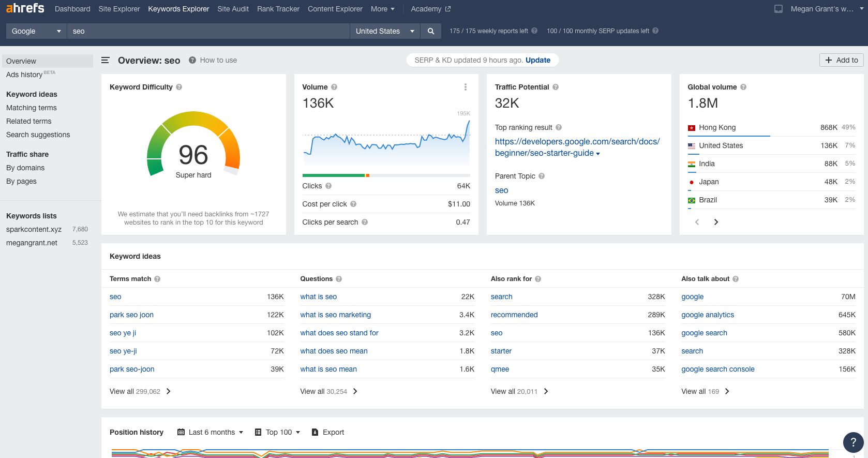Export position history
This screenshot has width=868, height=458.
(328, 432)
